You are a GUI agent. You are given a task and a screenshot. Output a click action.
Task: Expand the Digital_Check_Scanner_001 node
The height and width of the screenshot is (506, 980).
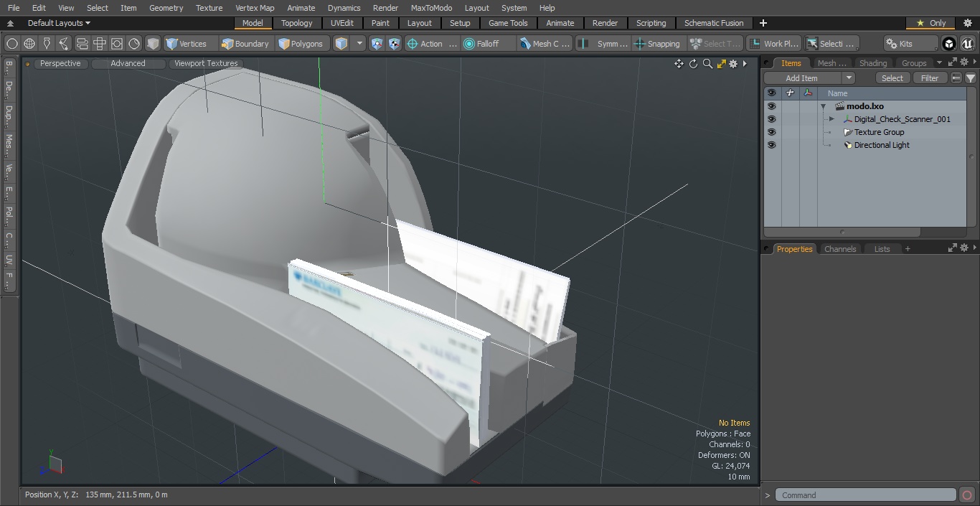831,119
